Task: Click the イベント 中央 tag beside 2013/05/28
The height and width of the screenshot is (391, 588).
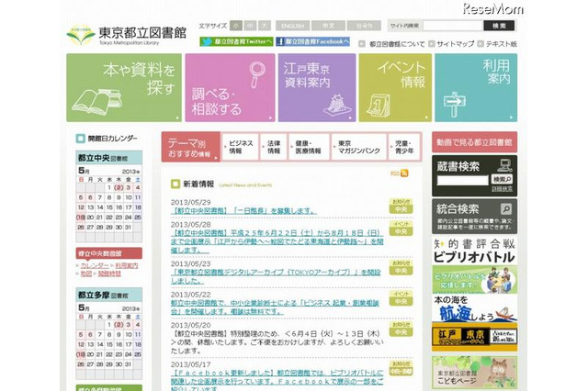Action: coord(401,228)
